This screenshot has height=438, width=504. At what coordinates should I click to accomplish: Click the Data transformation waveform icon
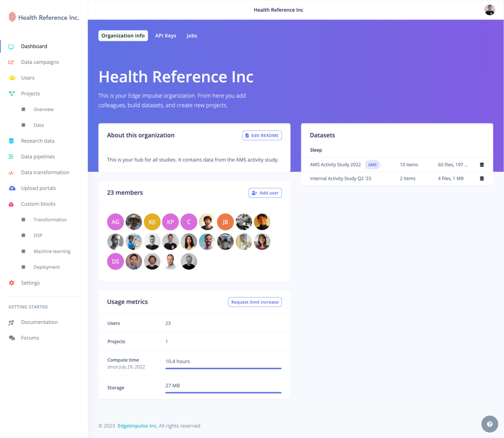[x=11, y=173]
